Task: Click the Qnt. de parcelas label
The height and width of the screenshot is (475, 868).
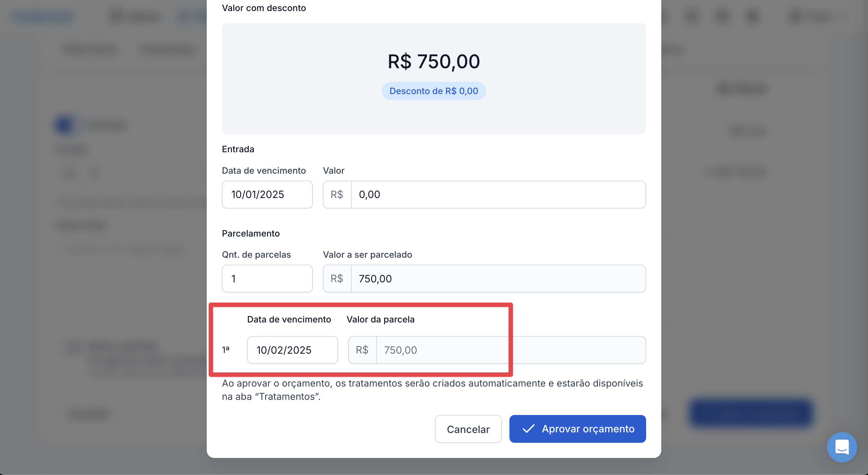Action: [x=256, y=255]
